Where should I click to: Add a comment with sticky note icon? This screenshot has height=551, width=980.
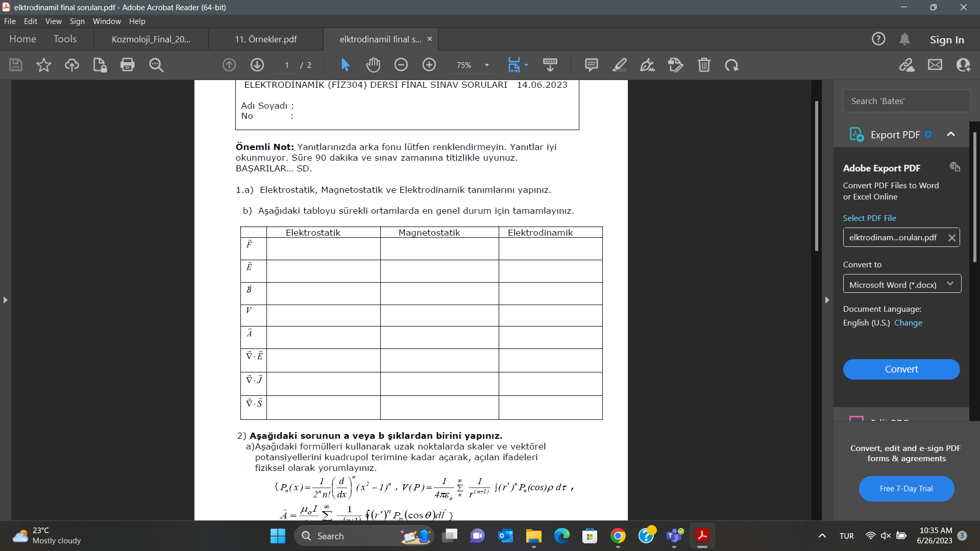point(591,65)
